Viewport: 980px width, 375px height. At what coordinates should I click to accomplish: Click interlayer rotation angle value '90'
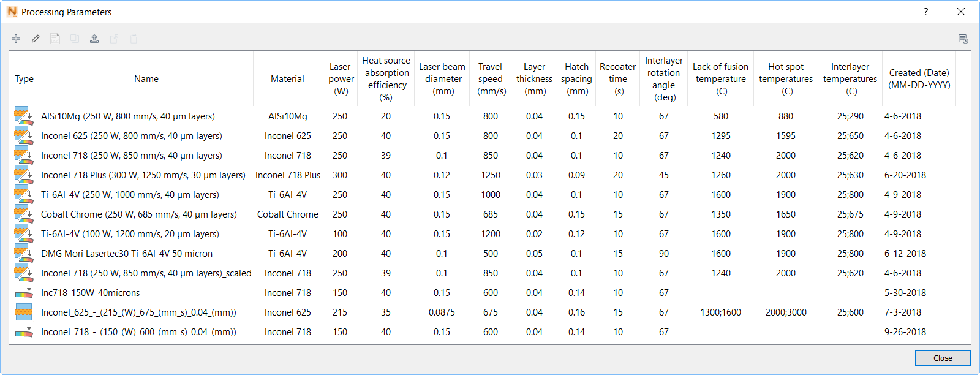coord(664,253)
